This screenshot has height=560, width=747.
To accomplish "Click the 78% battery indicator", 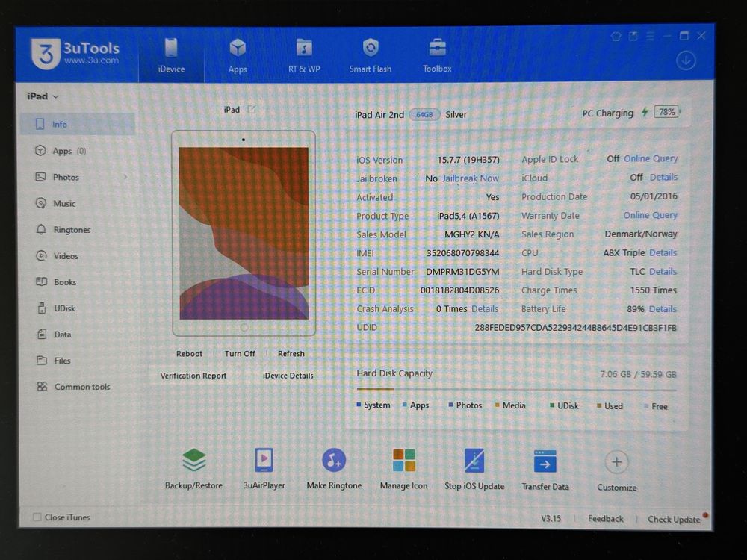I will tap(666, 113).
